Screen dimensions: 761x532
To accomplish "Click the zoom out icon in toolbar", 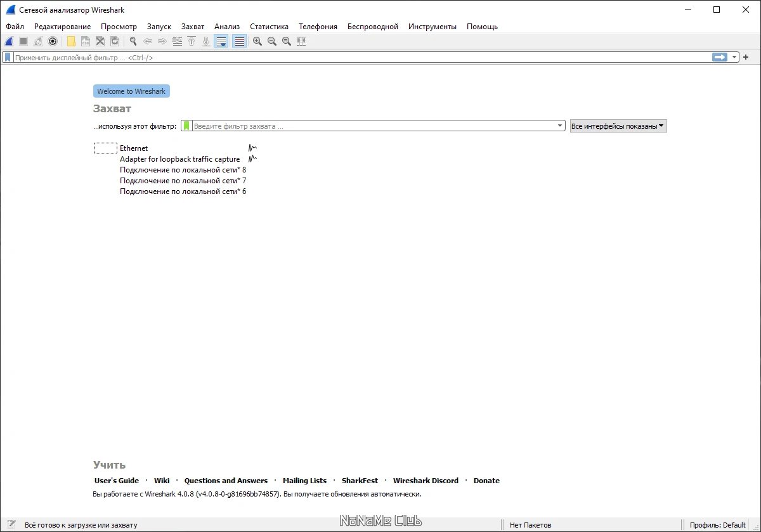I will pyautogui.click(x=272, y=41).
